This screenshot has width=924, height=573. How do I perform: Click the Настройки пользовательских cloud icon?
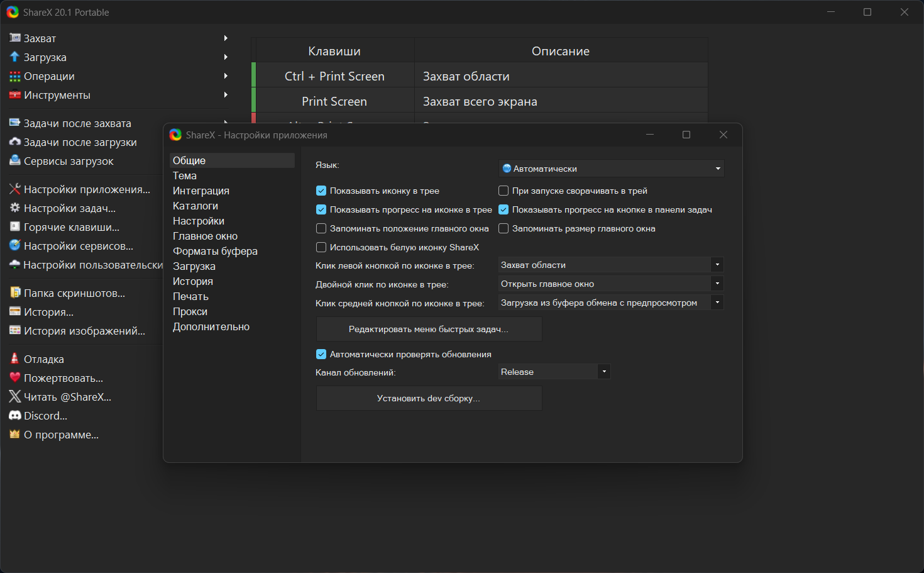coord(15,265)
